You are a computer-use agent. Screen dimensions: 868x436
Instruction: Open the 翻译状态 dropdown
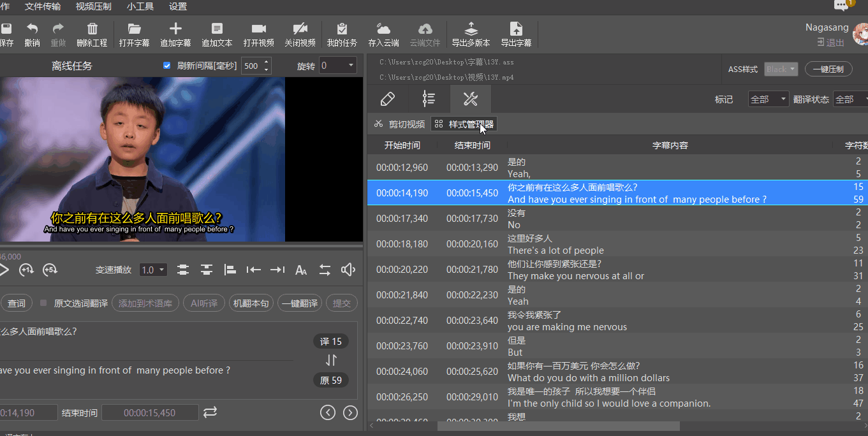[x=851, y=99]
